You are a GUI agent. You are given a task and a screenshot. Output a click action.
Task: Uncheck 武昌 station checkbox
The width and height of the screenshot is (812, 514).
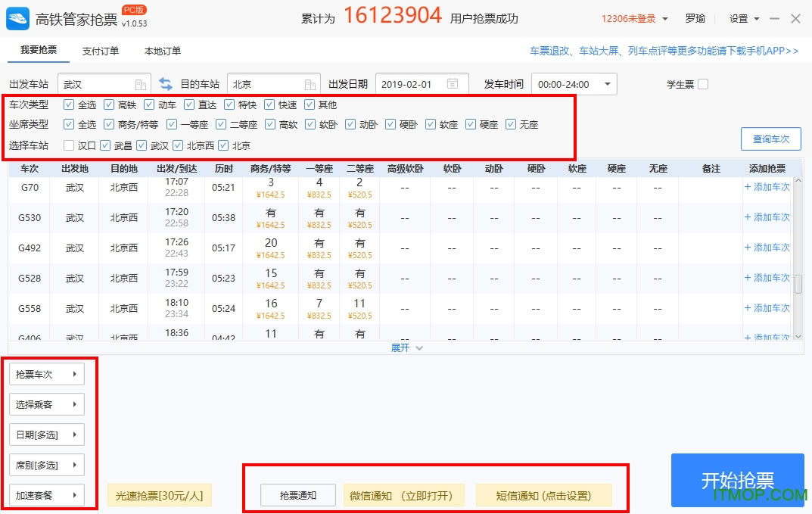tap(105, 145)
